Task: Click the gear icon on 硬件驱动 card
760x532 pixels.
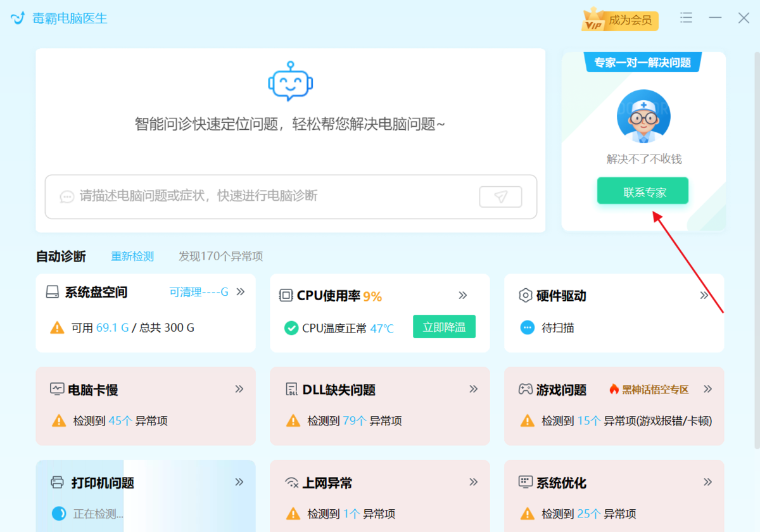Action: tap(525, 294)
